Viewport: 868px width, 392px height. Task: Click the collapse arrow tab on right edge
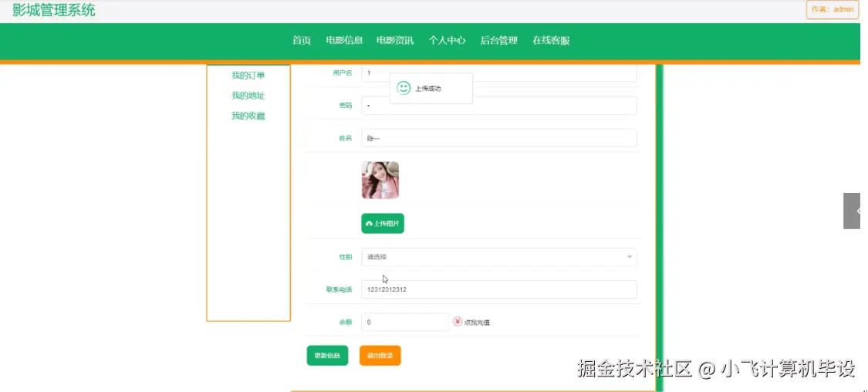(852, 211)
